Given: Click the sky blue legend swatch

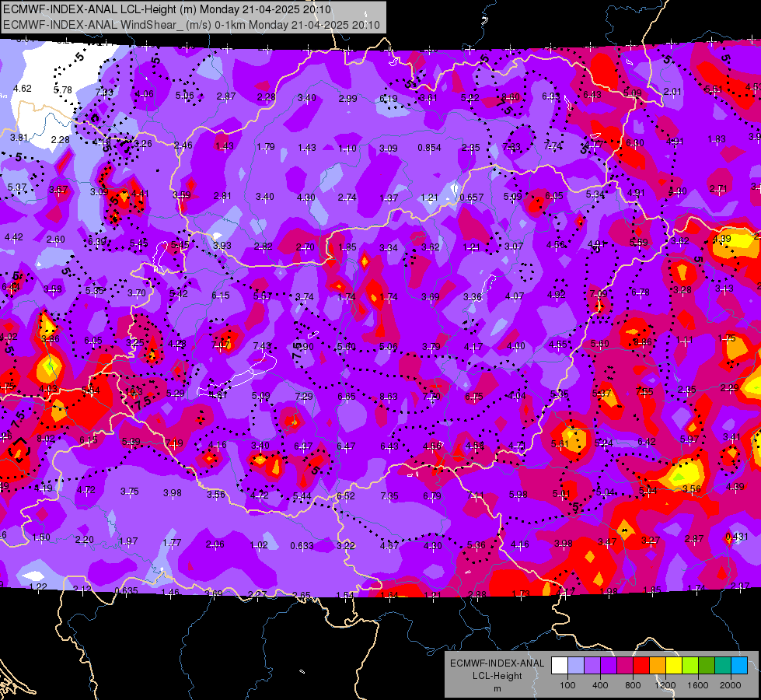Looking at the screenshot, I should tap(740, 666).
